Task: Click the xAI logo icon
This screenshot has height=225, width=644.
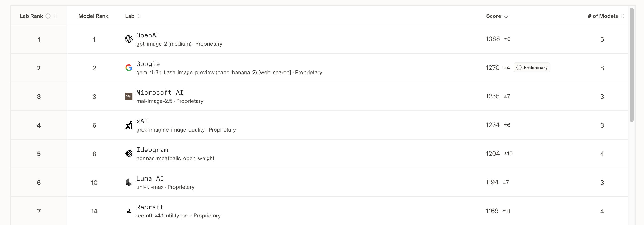Action: [129, 125]
